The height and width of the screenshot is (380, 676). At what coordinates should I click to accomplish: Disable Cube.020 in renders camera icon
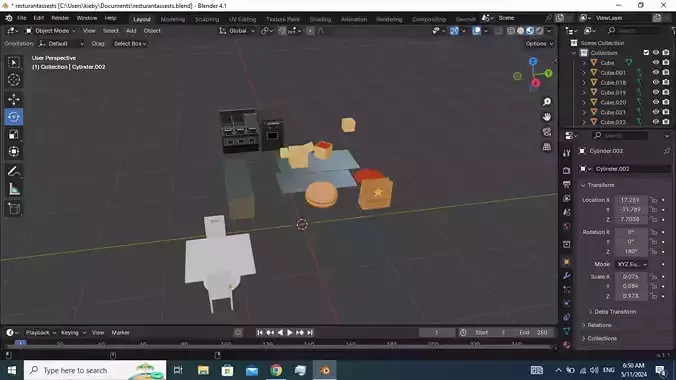point(666,102)
